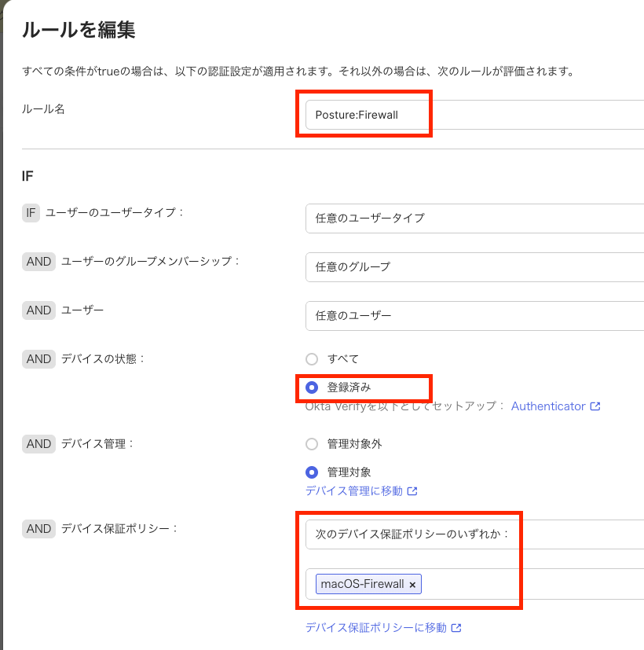Click the external-link icon after デバイス管理に移動
Viewport: 644px width, 650px height.
pos(412,491)
